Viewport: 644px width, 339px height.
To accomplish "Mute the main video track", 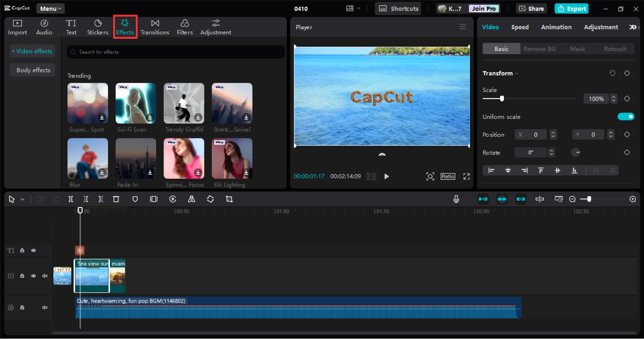I will click(x=45, y=276).
